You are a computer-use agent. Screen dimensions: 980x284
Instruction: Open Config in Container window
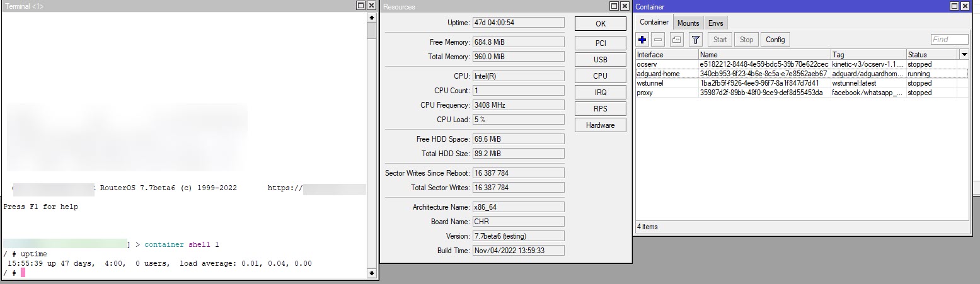(x=775, y=40)
